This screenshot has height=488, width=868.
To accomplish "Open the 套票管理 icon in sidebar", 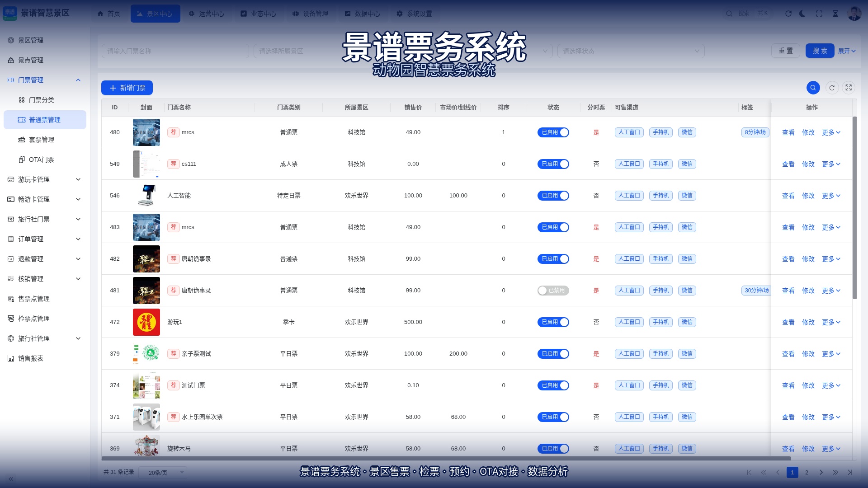I will click(x=22, y=140).
